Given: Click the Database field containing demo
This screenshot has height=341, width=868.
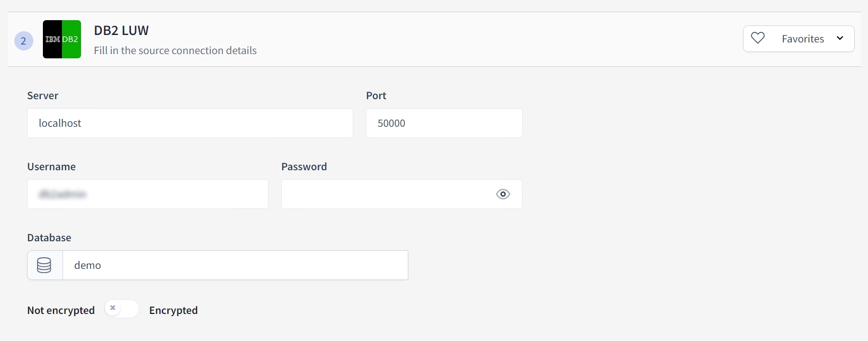Looking at the screenshot, I should click(x=235, y=265).
